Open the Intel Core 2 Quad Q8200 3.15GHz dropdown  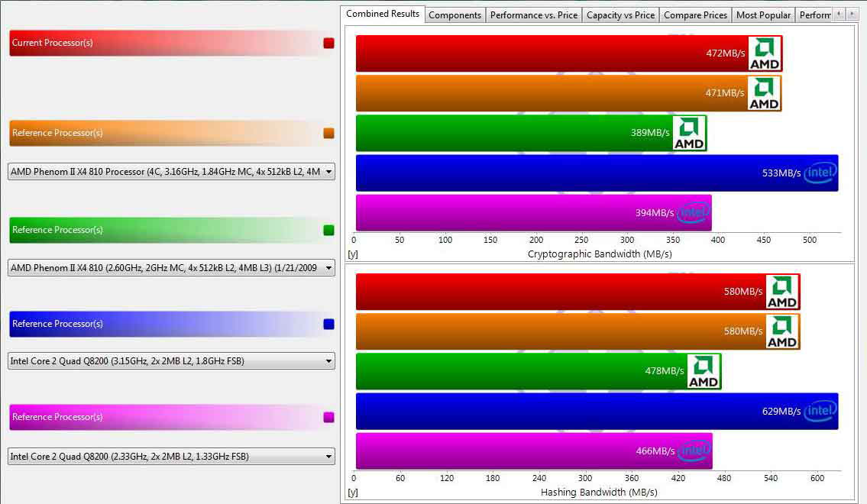tap(171, 361)
